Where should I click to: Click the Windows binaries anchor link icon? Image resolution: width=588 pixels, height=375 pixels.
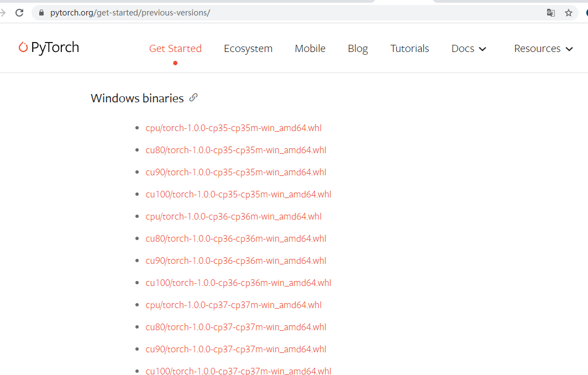(193, 97)
